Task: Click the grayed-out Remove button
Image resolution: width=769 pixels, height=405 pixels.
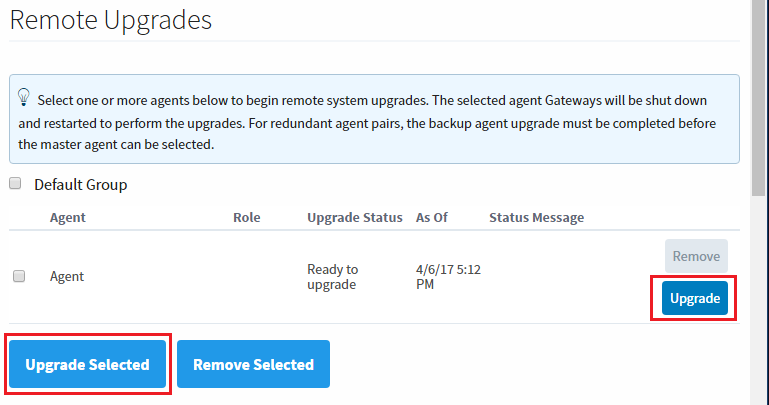Action: click(696, 256)
